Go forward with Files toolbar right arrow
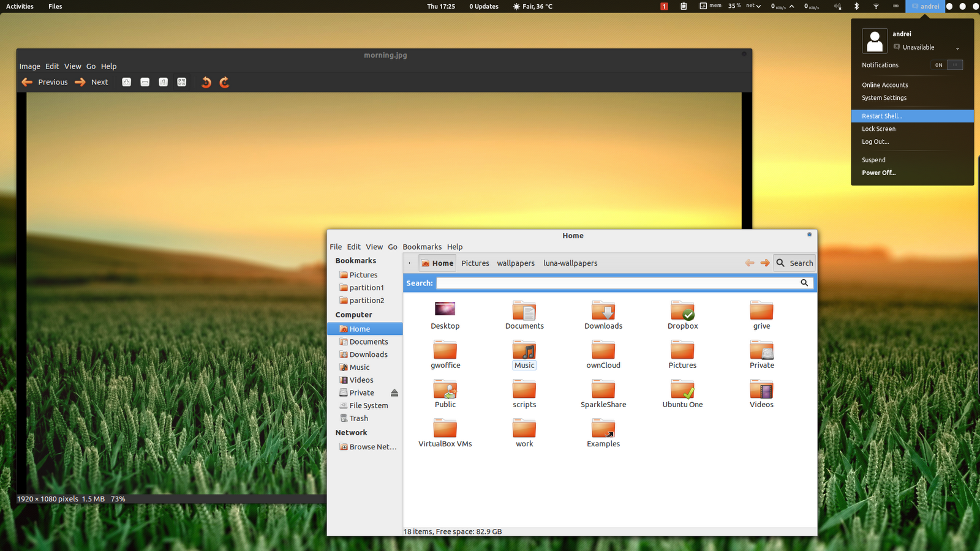980x551 pixels. 765,263
